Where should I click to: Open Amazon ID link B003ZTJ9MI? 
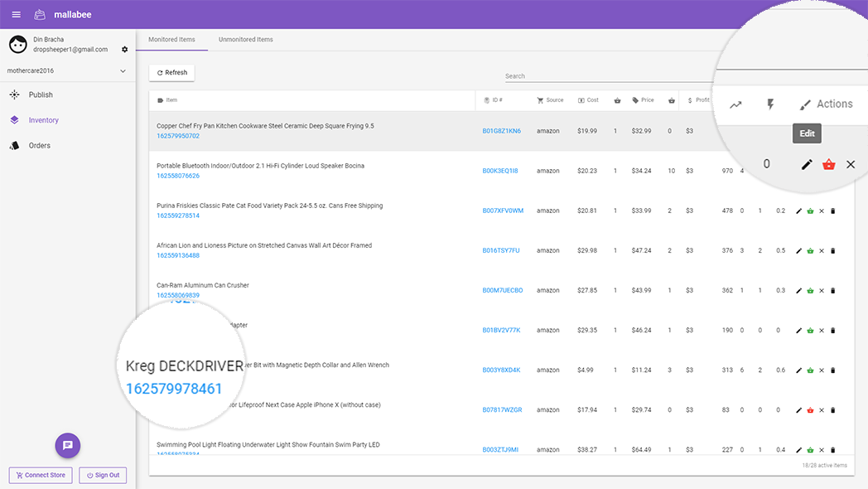coord(500,450)
